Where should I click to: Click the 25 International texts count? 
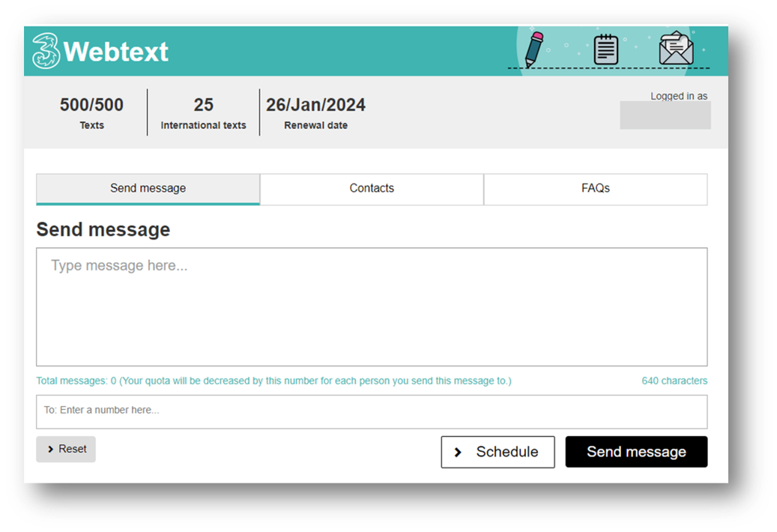pyautogui.click(x=203, y=105)
